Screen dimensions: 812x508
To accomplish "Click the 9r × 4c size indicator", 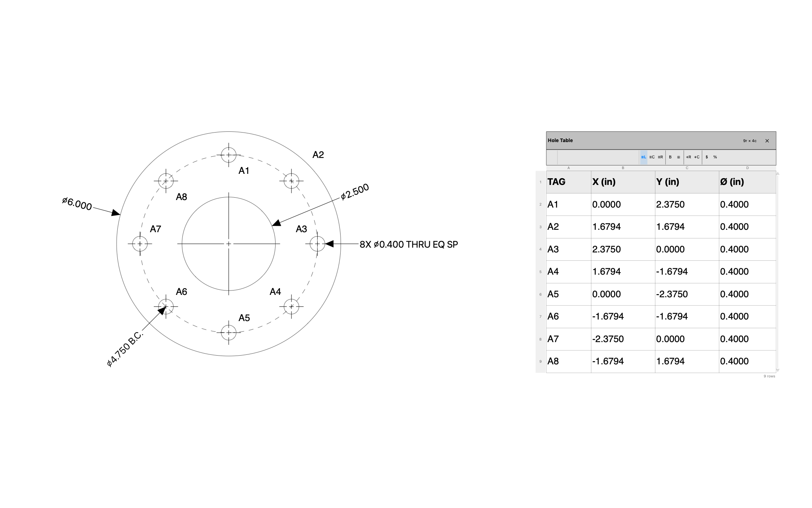I will pos(750,141).
